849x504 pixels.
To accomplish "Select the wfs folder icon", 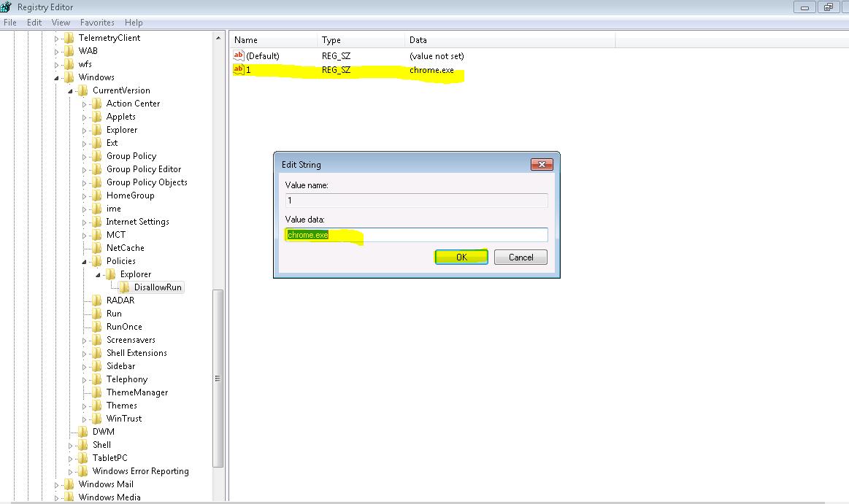I will click(x=69, y=64).
